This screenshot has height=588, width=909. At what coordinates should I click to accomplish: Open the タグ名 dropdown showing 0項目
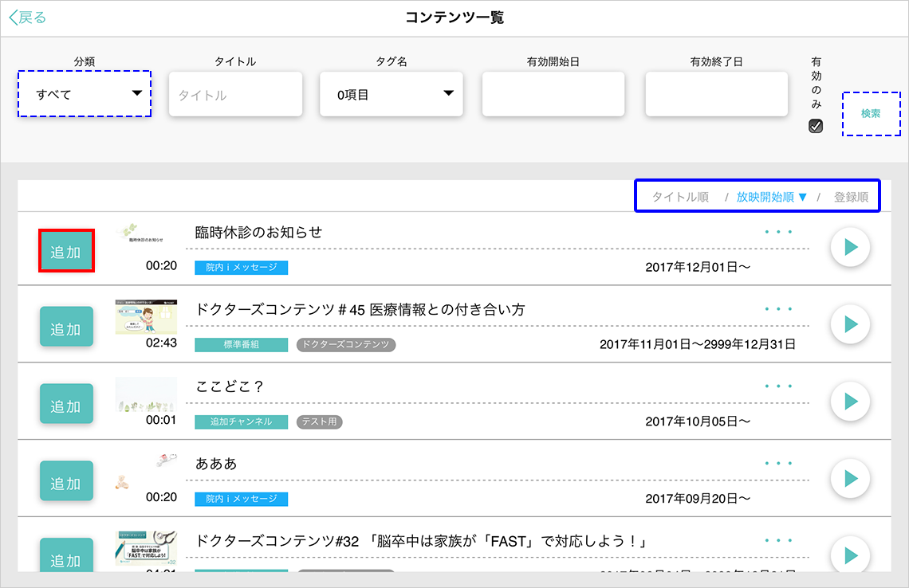392,94
